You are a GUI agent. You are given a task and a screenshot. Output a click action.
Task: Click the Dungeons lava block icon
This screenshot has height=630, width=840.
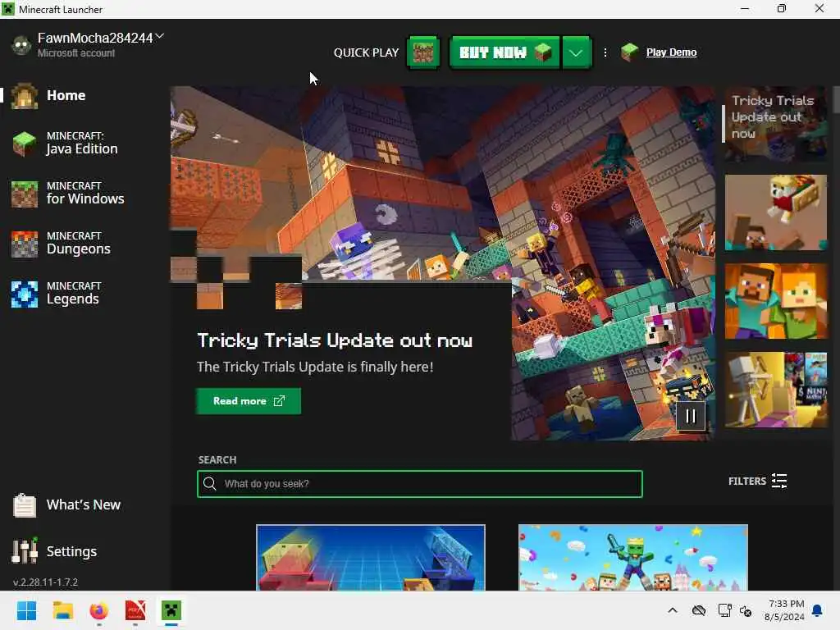point(25,244)
